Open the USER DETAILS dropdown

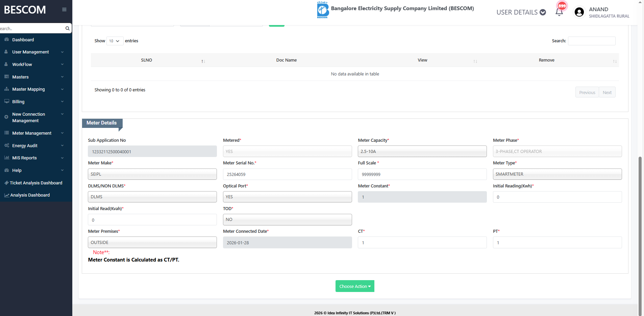point(521,12)
